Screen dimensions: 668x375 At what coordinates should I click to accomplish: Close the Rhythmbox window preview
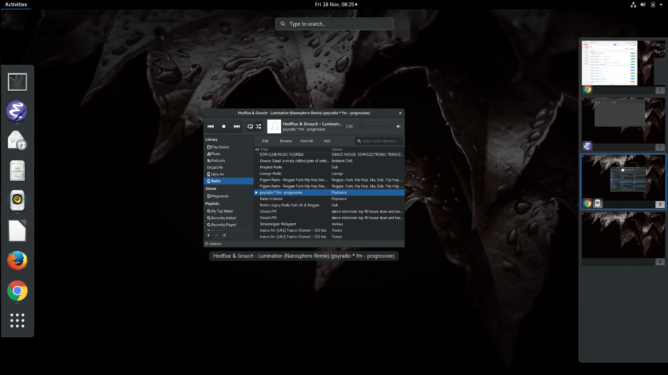pyautogui.click(x=400, y=113)
